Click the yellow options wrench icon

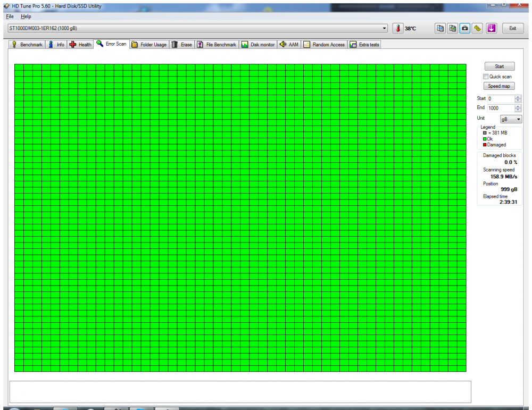coord(477,28)
